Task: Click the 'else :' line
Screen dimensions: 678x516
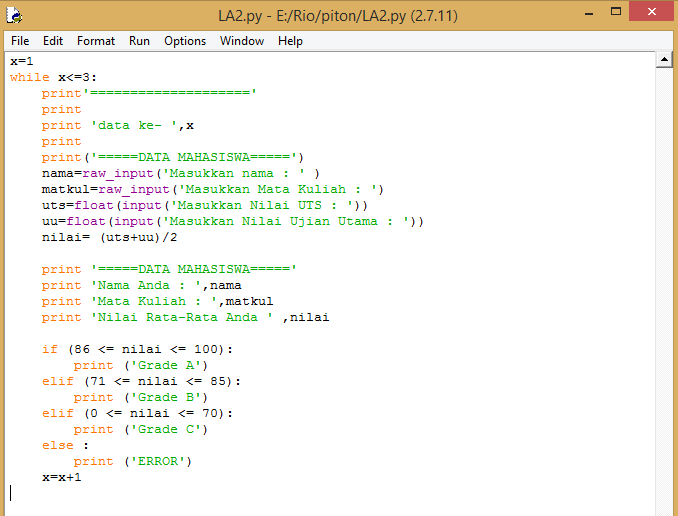Action: [65, 445]
